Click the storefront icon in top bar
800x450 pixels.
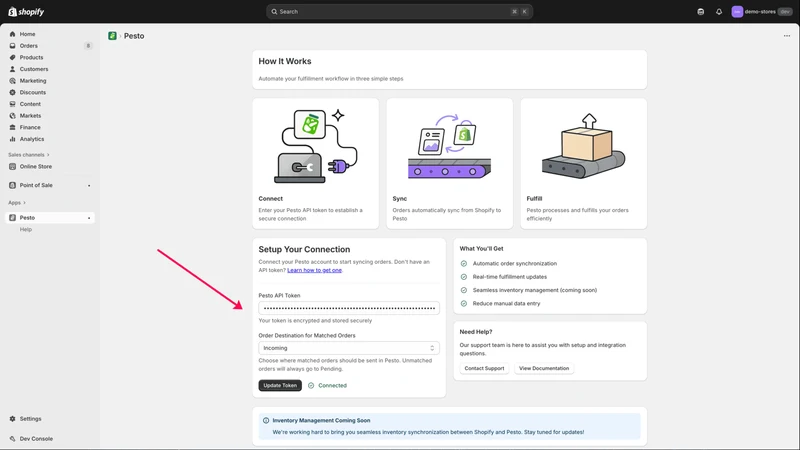[701, 12]
